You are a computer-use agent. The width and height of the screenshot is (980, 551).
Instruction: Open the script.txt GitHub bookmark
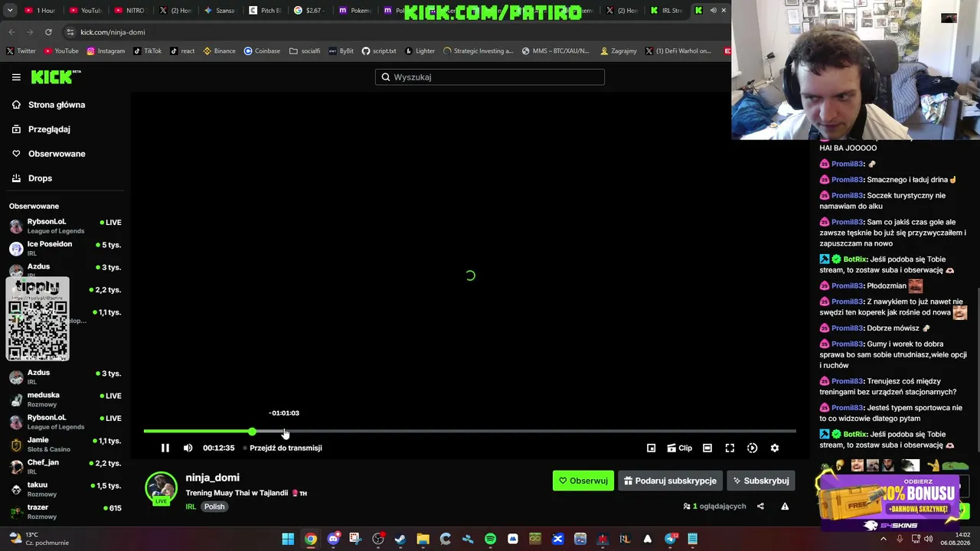(x=379, y=51)
